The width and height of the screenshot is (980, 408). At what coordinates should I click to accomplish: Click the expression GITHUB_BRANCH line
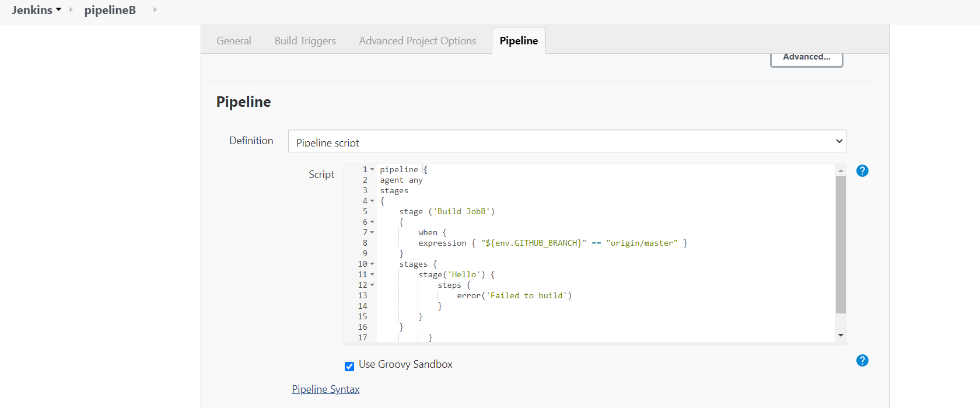pyautogui.click(x=553, y=243)
